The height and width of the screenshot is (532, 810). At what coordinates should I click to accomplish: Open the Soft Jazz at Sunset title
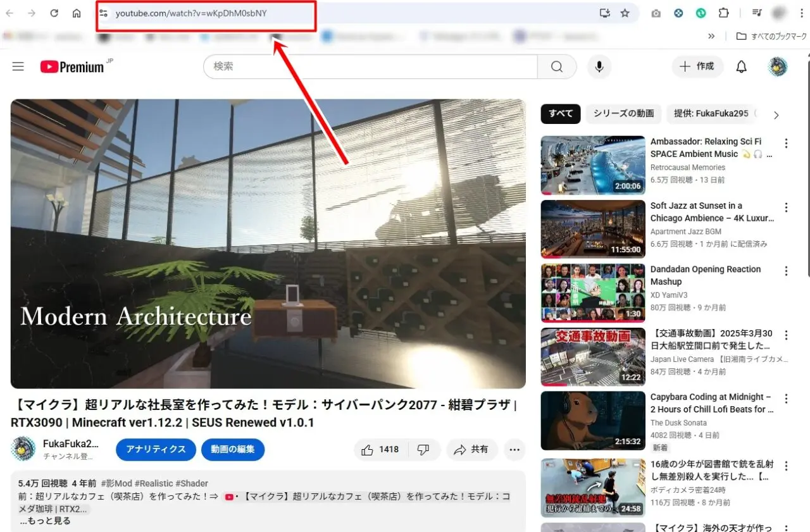(x=712, y=212)
